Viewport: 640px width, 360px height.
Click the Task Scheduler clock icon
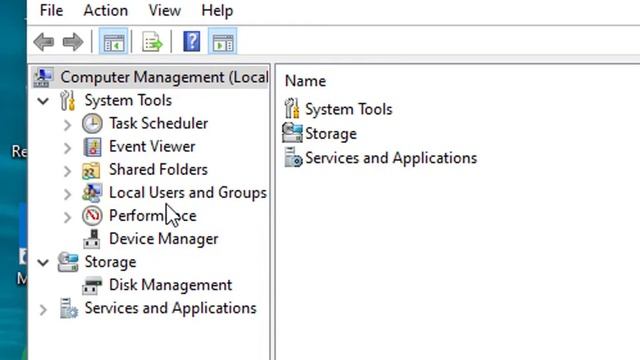pyautogui.click(x=92, y=124)
